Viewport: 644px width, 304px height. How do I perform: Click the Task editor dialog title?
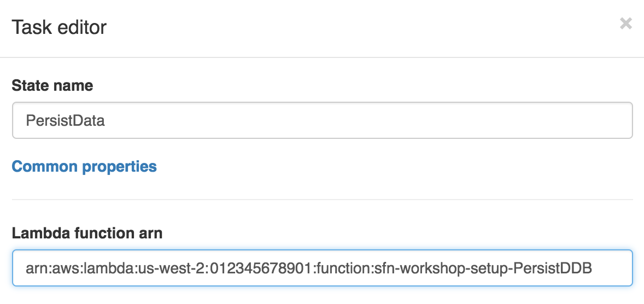click(x=59, y=27)
